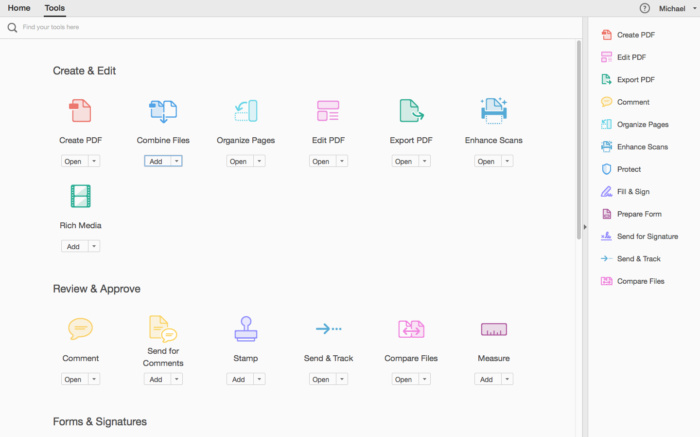Image resolution: width=700 pixels, height=437 pixels.
Task: Switch to the Home tab
Action: [19, 8]
